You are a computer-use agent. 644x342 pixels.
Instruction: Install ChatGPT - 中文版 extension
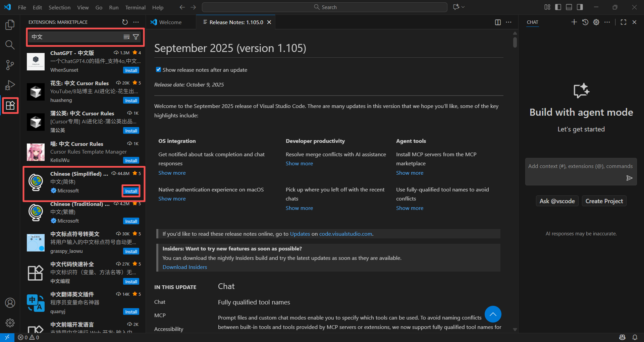(131, 70)
